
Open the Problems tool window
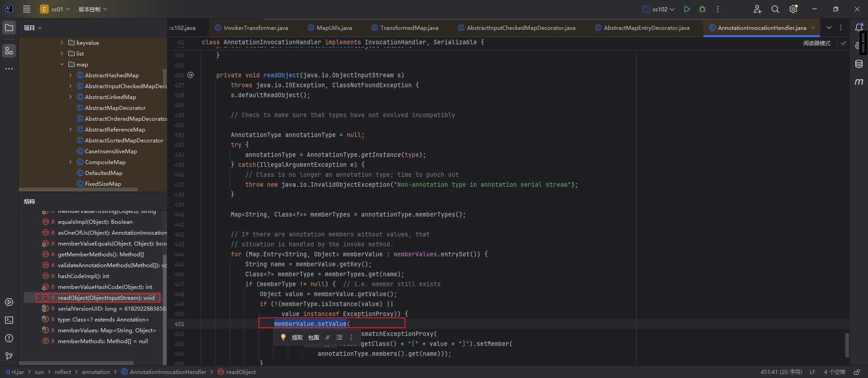pyautogui.click(x=9, y=338)
